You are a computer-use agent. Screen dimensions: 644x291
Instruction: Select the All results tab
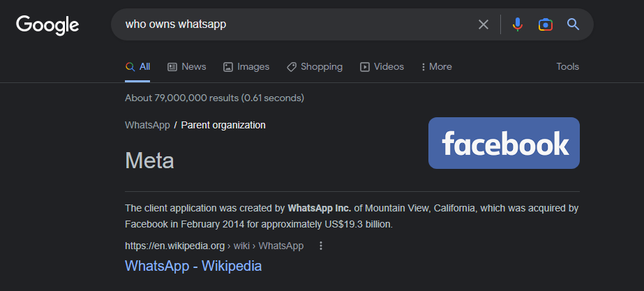tap(138, 67)
